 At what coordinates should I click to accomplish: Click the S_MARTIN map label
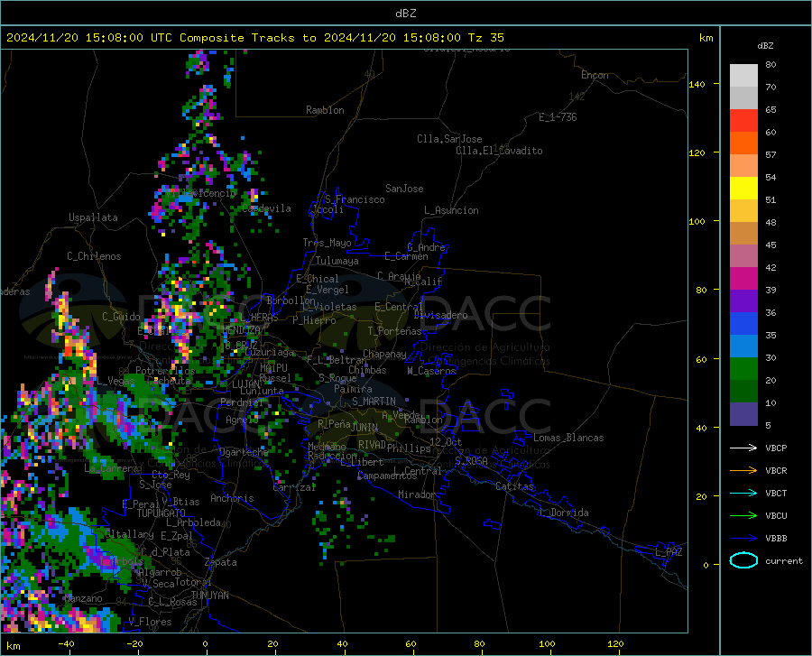(x=374, y=402)
